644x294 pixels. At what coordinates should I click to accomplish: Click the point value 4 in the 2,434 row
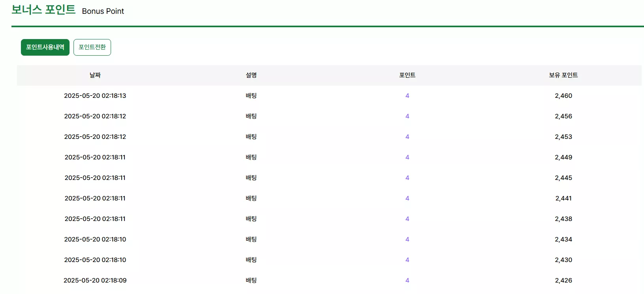407,239
